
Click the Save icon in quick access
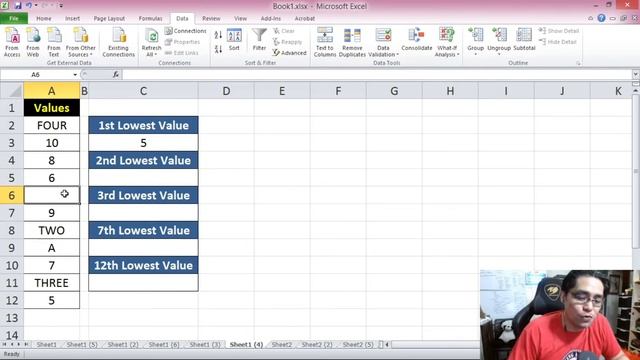(18, 6)
